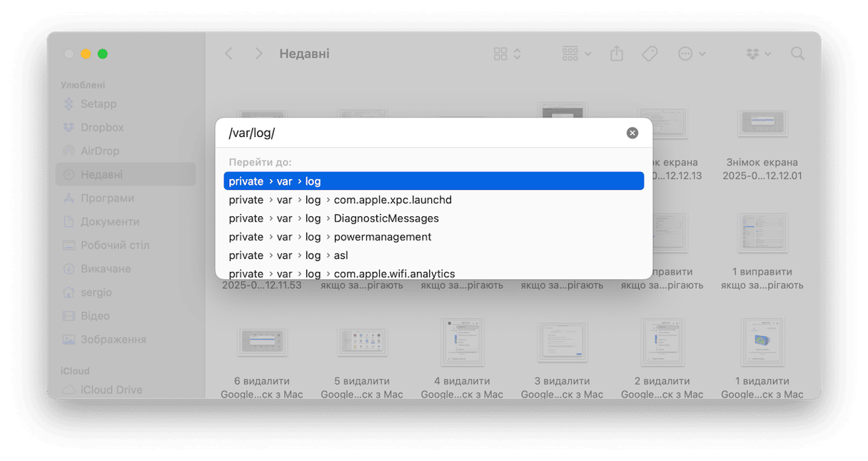Image resolution: width=868 pixels, height=461 pixels.
Task: Open the Tags icon in toolbar
Action: pyautogui.click(x=650, y=54)
